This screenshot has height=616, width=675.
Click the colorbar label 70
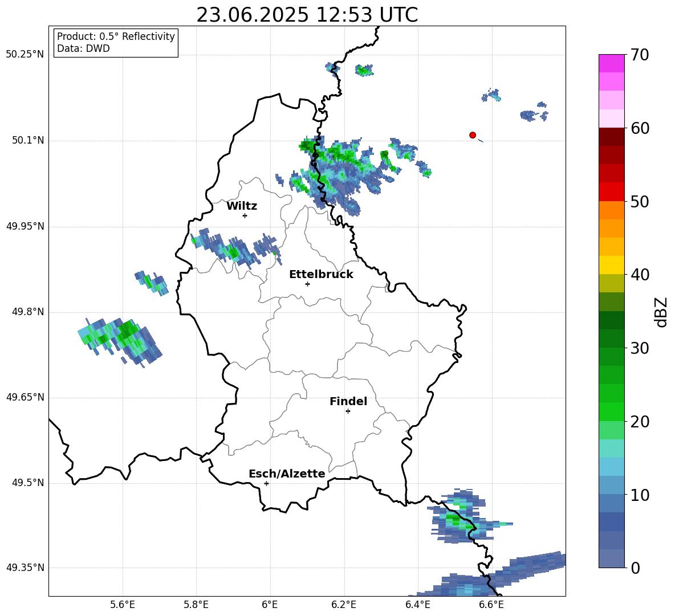tap(640, 55)
